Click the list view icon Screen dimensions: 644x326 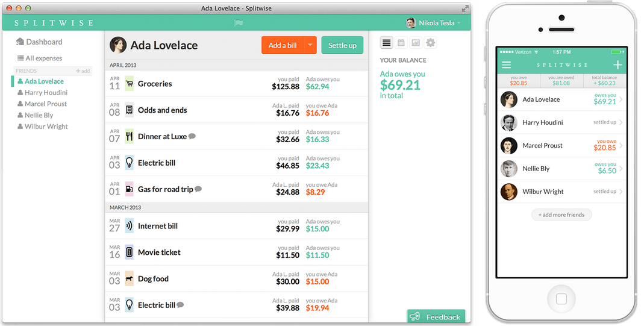tap(386, 43)
